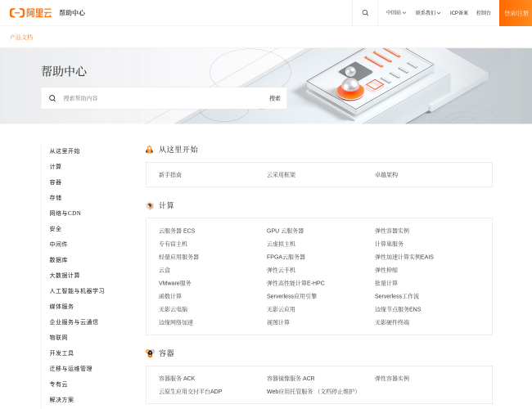Open the header search magnifier icon
Screen dimensions: 532x409
pos(365,13)
